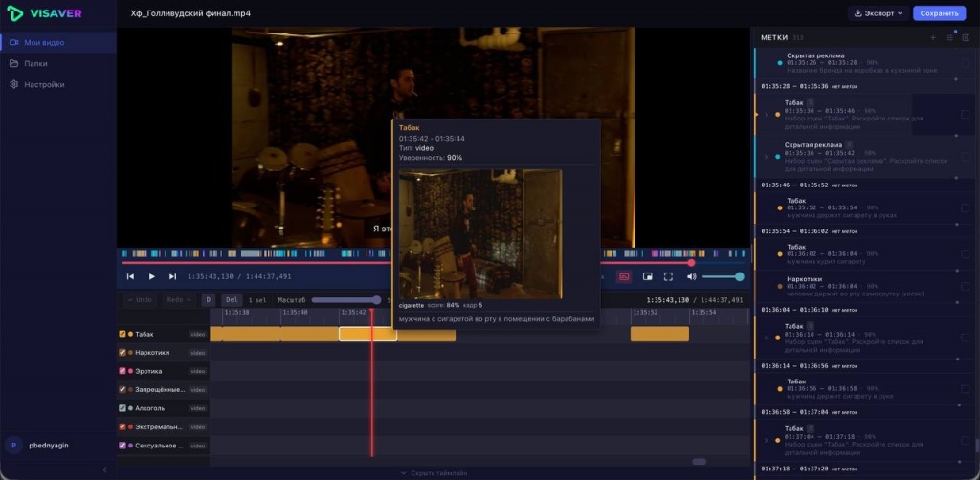This screenshot has height=480, width=980.
Task: Play the video
Action: pyautogui.click(x=152, y=276)
